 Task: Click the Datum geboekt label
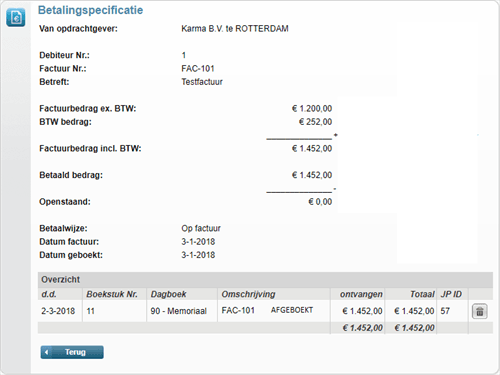click(71, 255)
